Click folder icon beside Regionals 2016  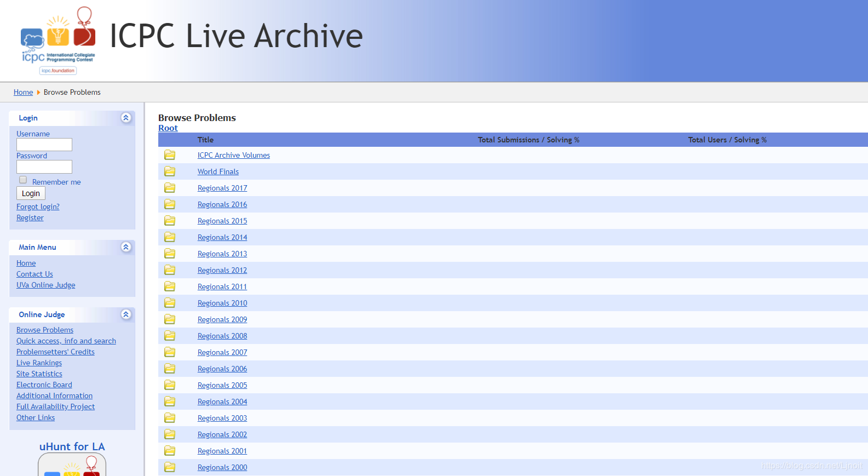(x=170, y=204)
